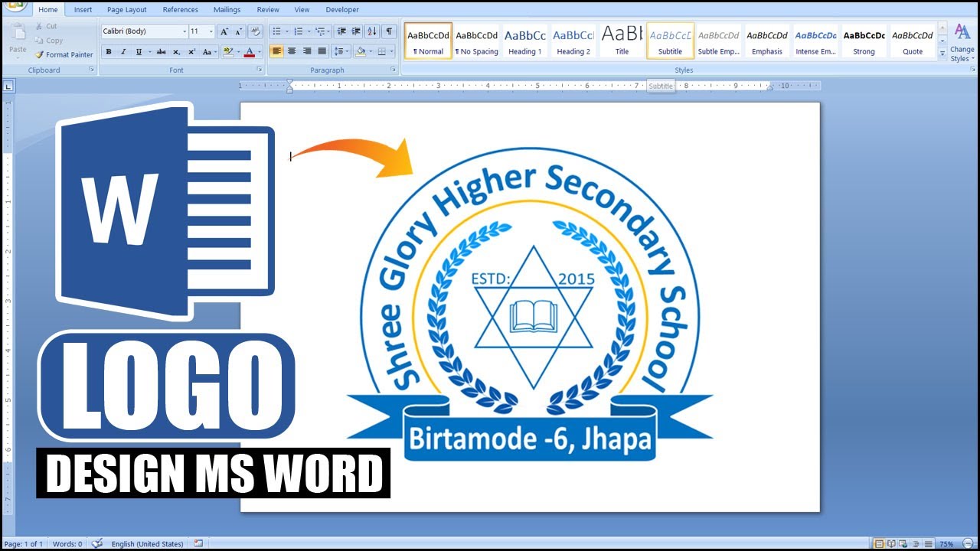Click the Copy command

tap(48, 41)
